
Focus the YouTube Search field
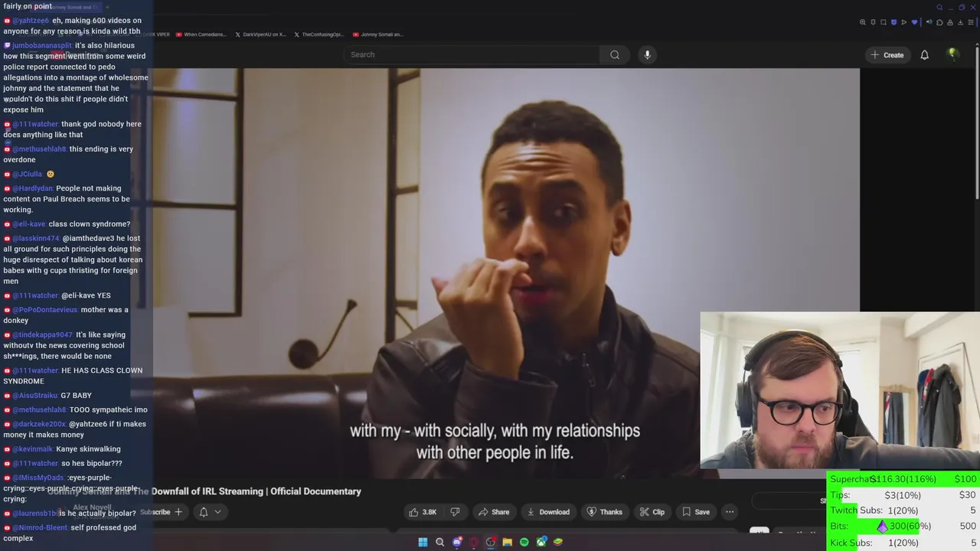[471, 54]
